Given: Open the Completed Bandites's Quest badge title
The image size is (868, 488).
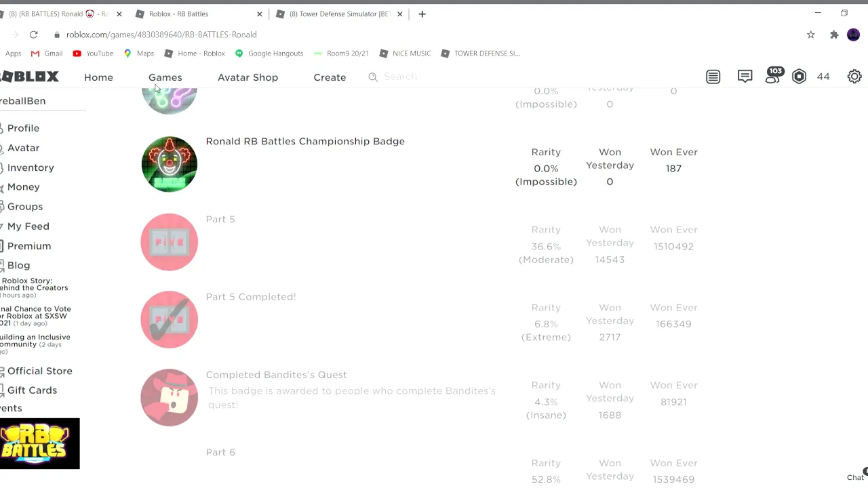Looking at the screenshot, I should (276, 375).
